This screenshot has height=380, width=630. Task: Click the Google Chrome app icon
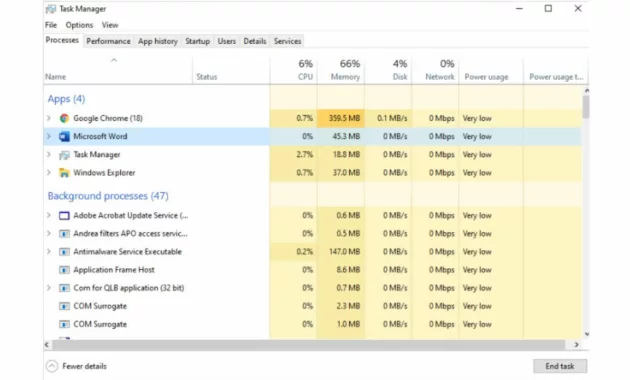pyautogui.click(x=64, y=118)
